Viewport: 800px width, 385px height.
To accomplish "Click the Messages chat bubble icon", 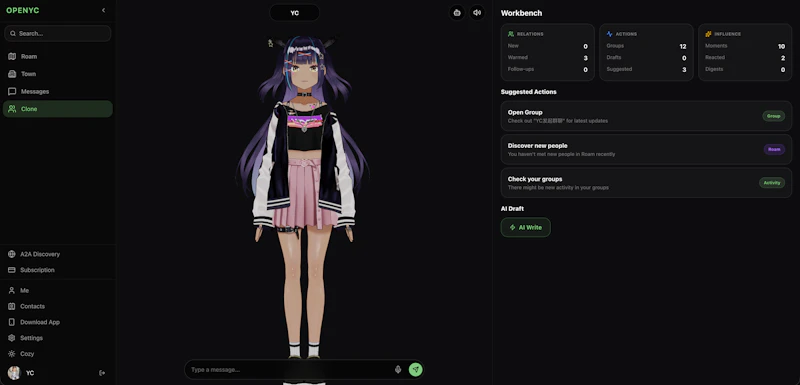I will pyautogui.click(x=12, y=92).
